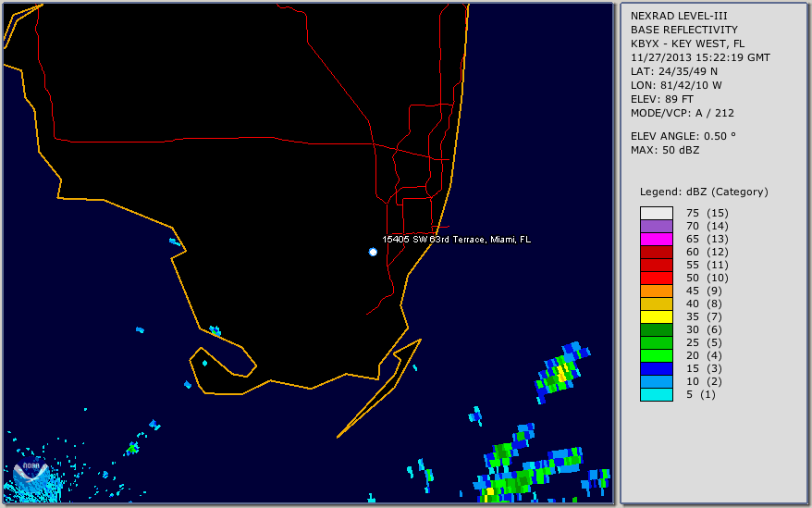Image resolution: width=812 pixels, height=508 pixels.
Task: Click the 55 dBZ red legend swatch
Action: [656, 265]
